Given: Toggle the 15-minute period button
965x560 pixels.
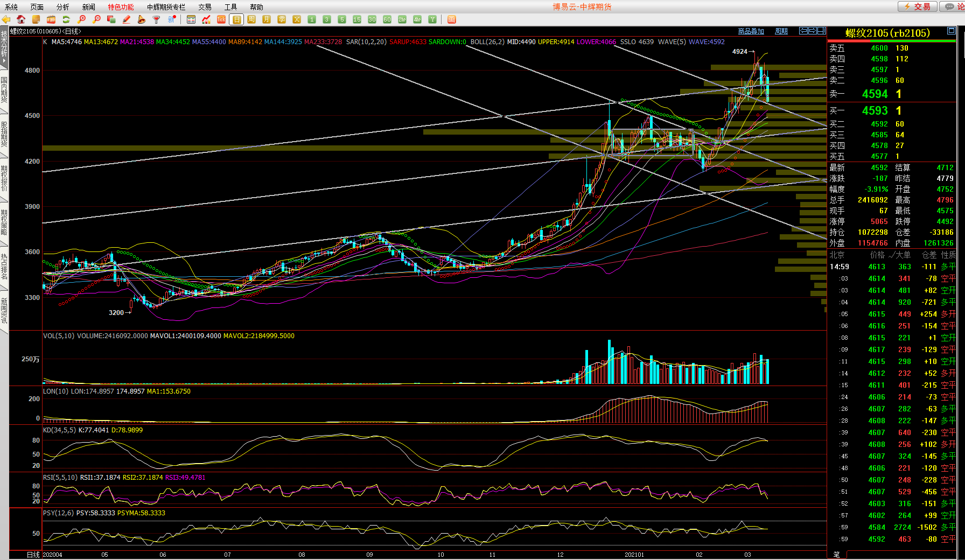Looking at the screenshot, I should [357, 19].
